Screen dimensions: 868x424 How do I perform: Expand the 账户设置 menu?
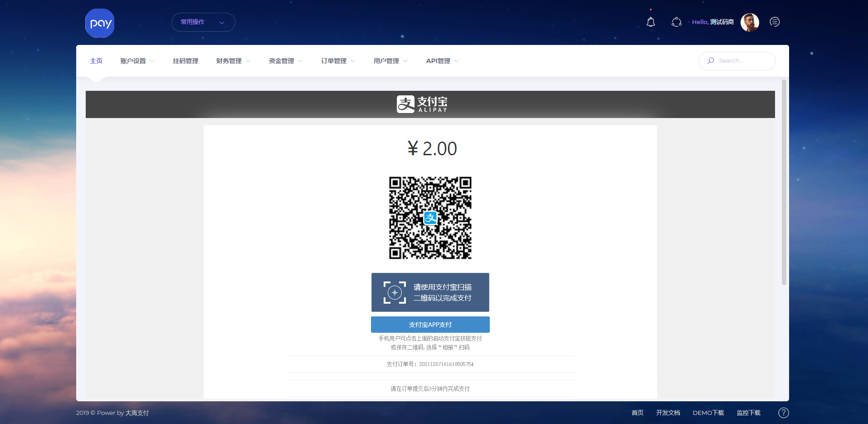point(137,61)
